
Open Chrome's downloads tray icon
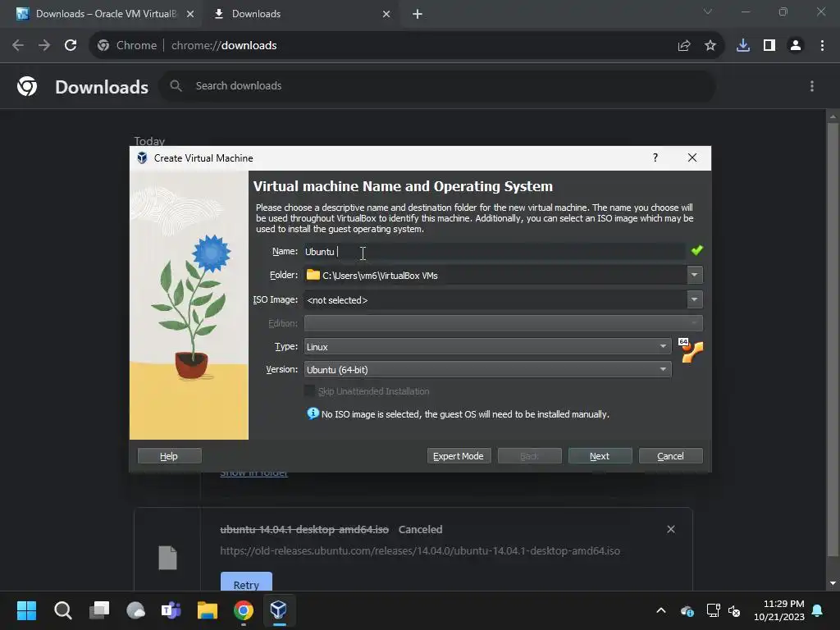point(743,46)
